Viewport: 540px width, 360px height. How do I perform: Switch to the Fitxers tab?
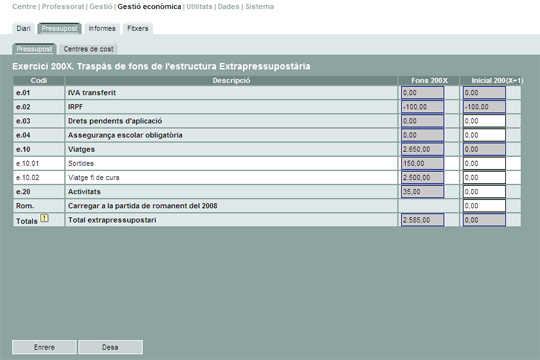[137, 29]
